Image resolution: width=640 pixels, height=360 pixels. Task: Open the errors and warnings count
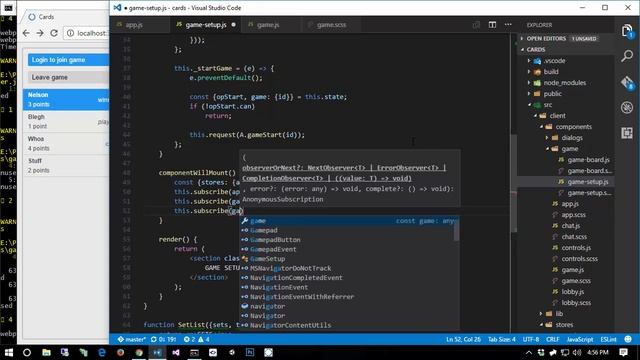[197, 339]
